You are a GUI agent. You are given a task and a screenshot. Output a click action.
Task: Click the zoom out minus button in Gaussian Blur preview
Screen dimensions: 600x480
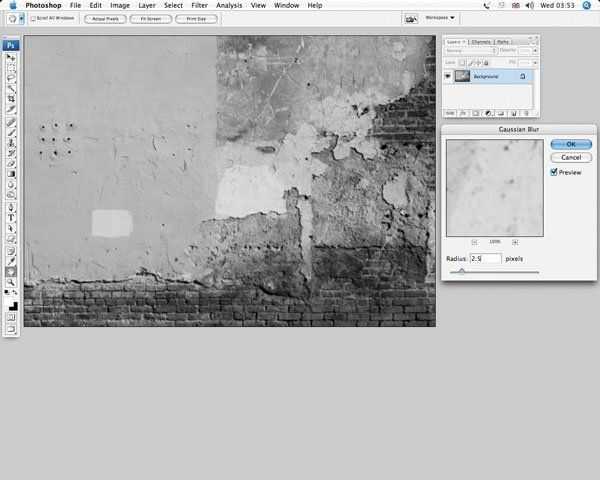click(x=474, y=242)
